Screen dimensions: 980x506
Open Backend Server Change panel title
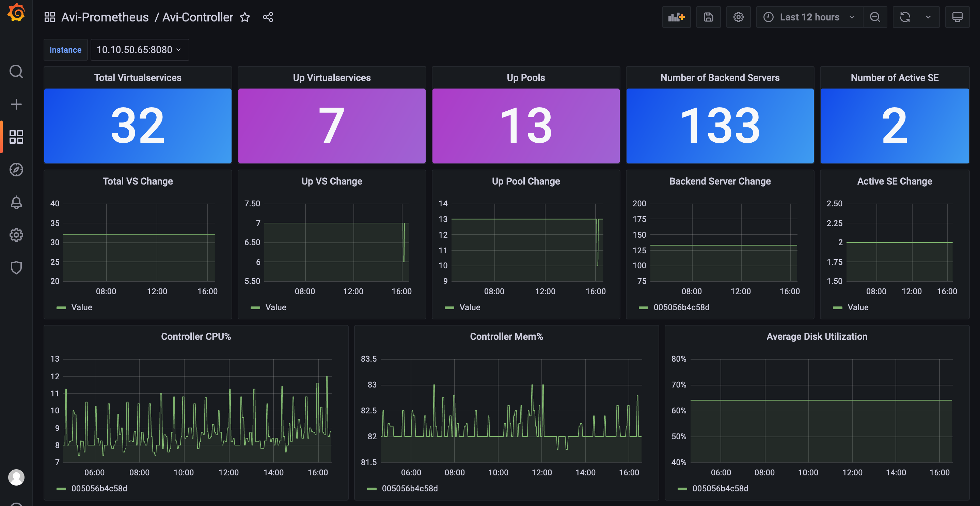tap(720, 181)
